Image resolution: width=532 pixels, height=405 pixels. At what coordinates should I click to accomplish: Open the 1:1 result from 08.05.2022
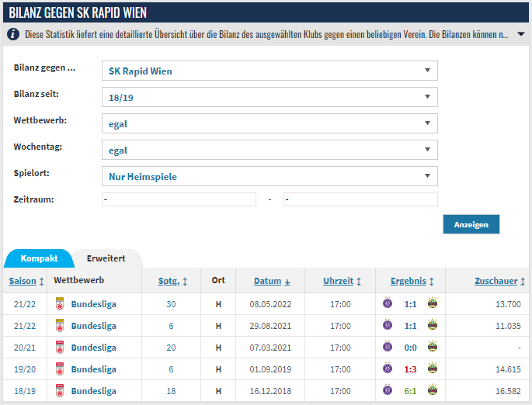[410, 304]
